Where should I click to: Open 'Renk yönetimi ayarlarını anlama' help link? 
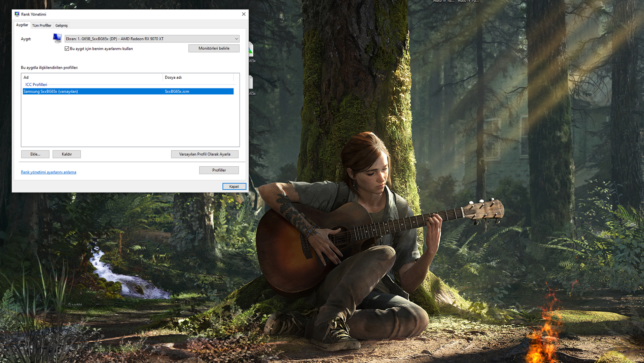tap(48, 172)
